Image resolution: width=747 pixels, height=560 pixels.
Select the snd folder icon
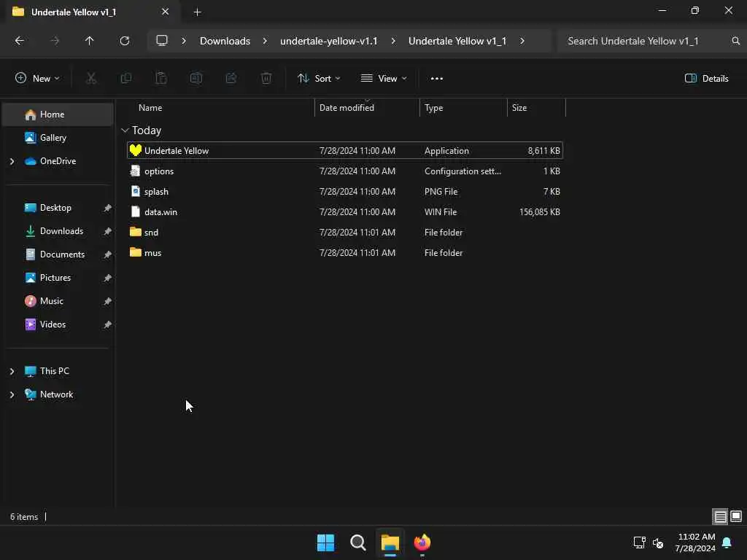[x=135, y=232]
